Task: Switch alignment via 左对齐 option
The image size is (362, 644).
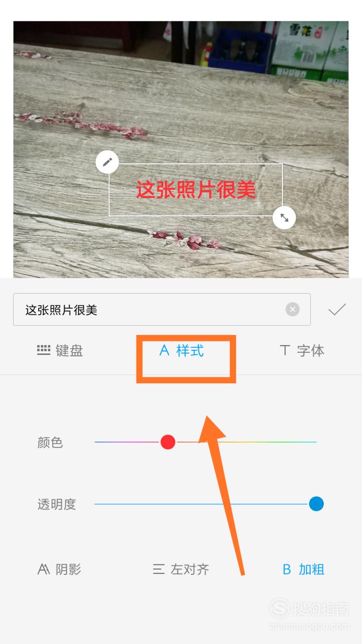Action: [181, 569]
